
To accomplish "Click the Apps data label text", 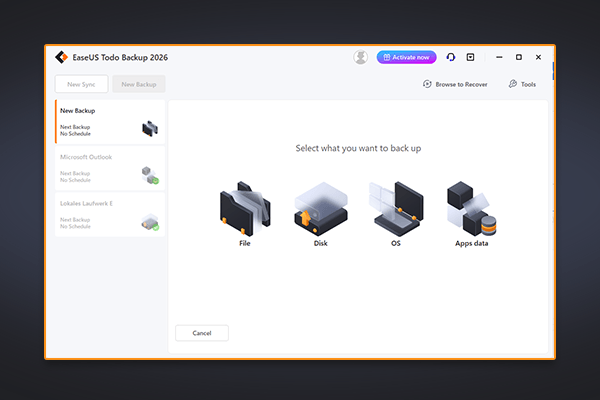I will [x=471, y=243].
